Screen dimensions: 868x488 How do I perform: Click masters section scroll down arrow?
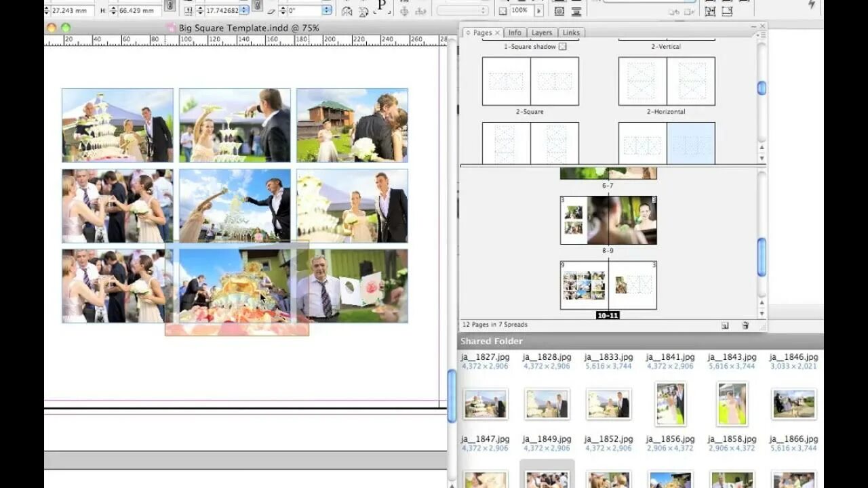[762, 158]
